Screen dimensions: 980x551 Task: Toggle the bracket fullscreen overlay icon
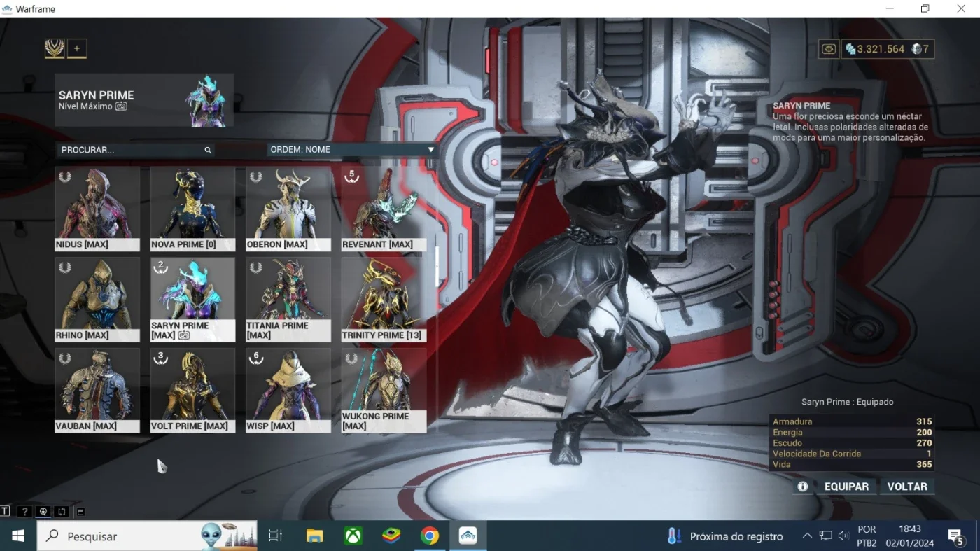(x=62, y=512)
